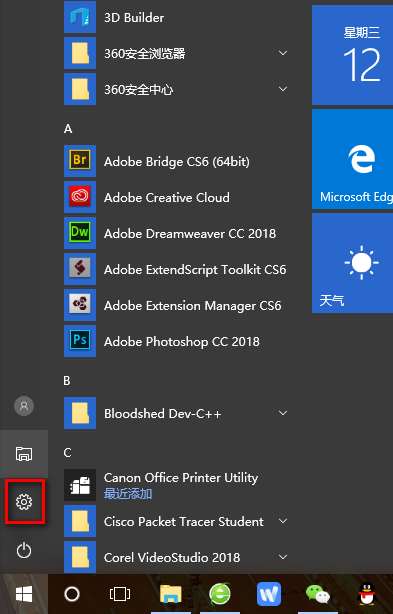This screenshot has width=393, height=614.
Task: Click Canon Office Printer Utility label
Action: point(181,478)
